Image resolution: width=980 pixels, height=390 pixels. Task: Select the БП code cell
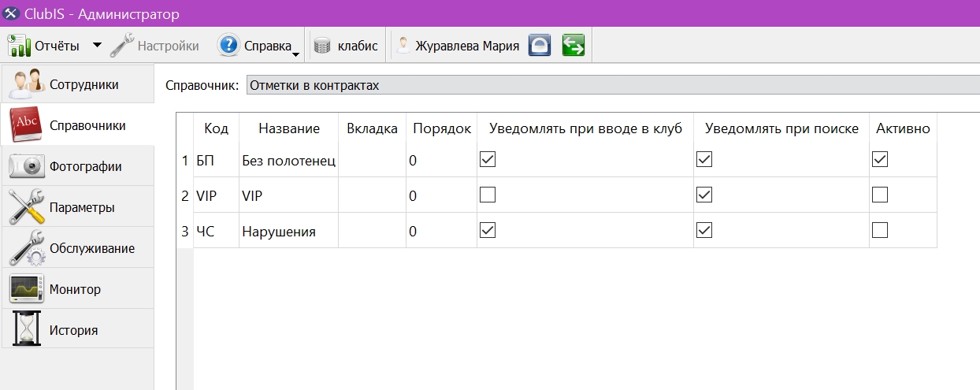[216, 160]
